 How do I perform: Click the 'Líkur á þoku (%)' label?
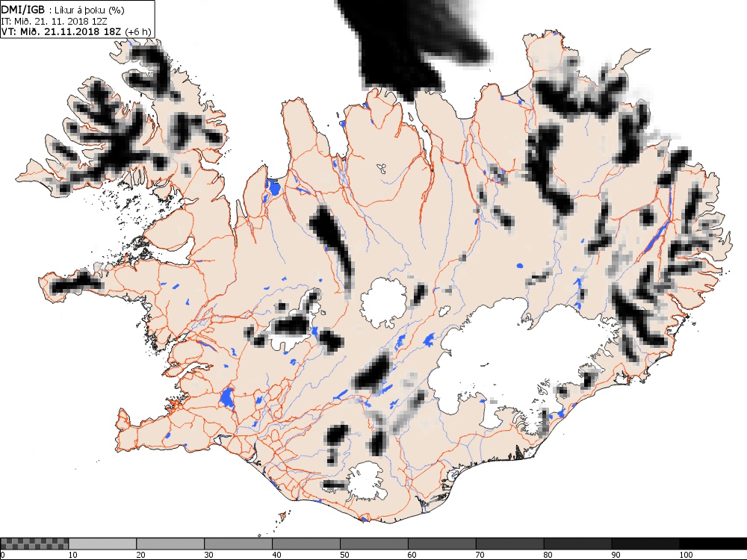tap(89, 10)
